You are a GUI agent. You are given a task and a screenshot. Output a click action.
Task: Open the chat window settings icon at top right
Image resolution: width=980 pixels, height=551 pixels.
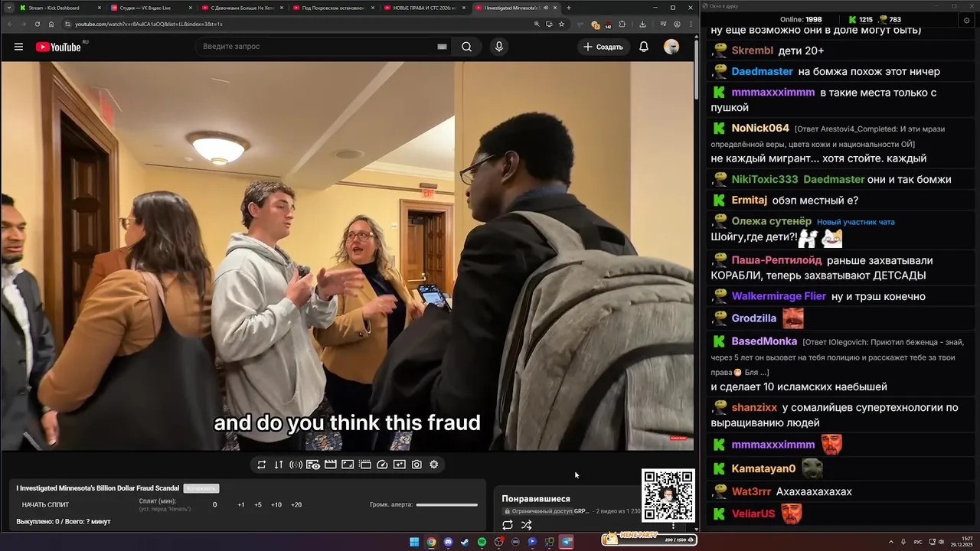tap(966, 20)
